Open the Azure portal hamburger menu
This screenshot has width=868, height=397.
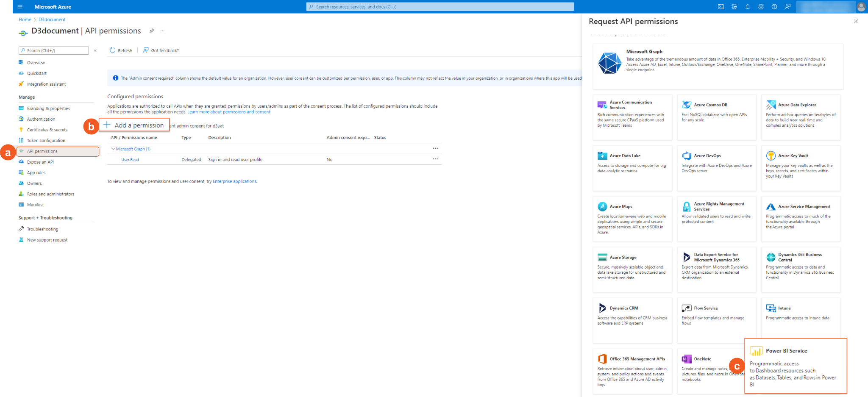pos(20,7)
